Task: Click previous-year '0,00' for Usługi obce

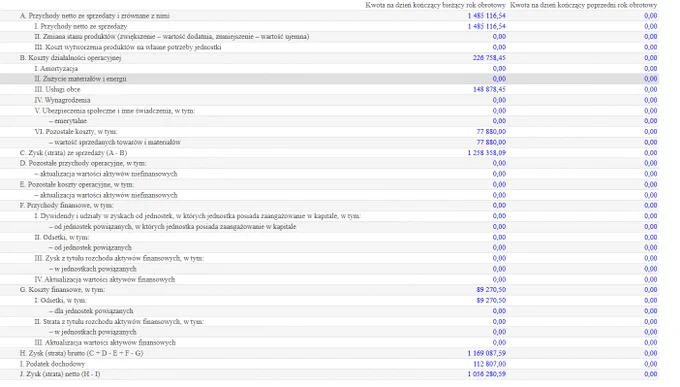Action: (x=651, y=89)
